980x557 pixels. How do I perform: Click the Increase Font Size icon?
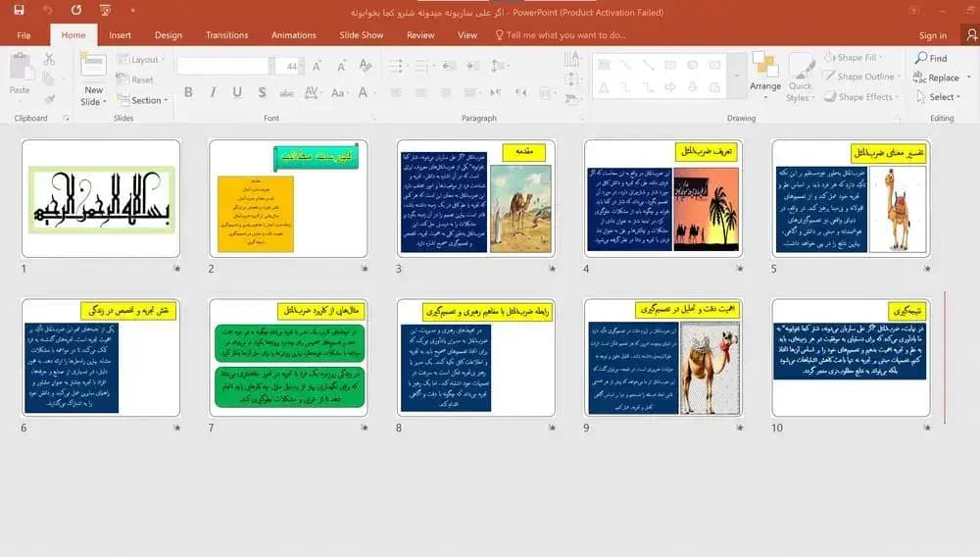click(x=317, y=66)
